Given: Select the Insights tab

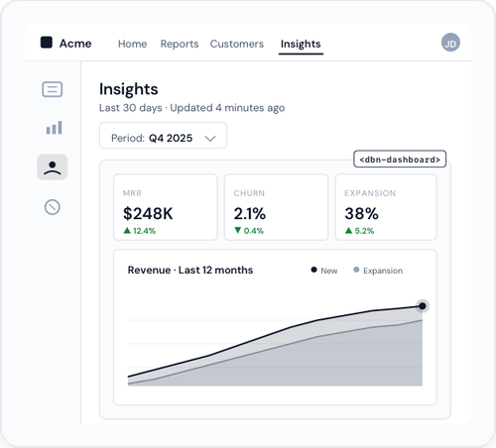Looking at the screenshot, I should 301,44.
